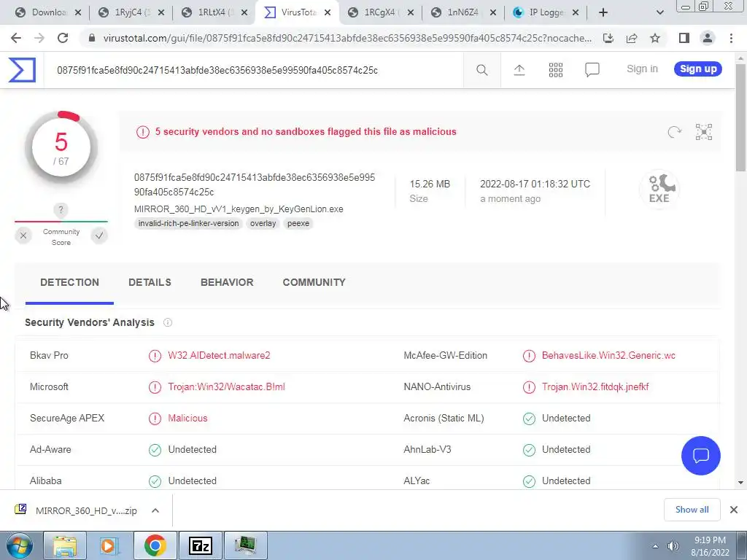The image size is (747, 560).
Task: Click the similar files graph icon
Action: (704, 132)
